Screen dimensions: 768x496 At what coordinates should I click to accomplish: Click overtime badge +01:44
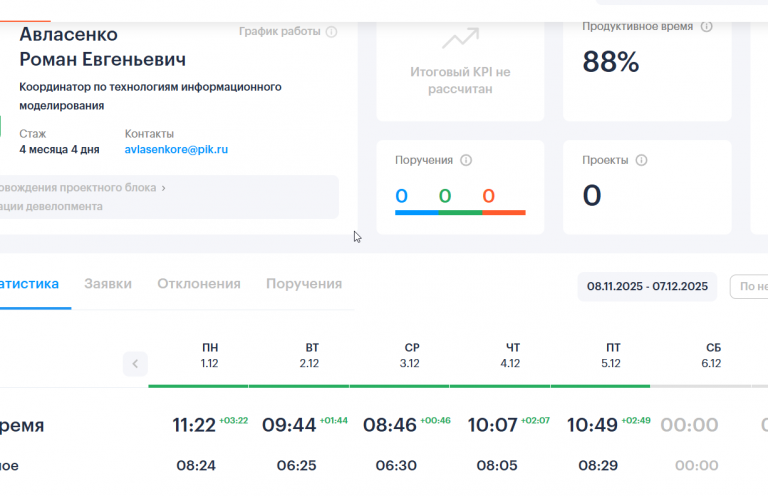pyautogui.click(x=334, y=421)
